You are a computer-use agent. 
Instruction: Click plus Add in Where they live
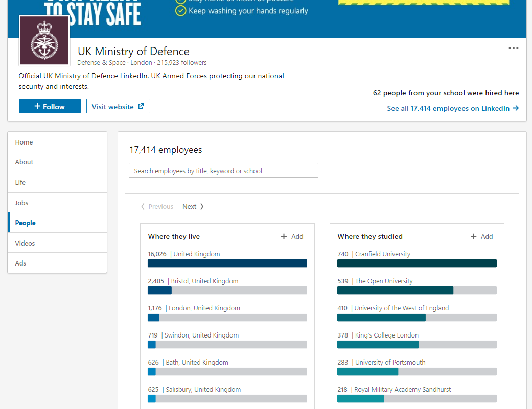coord(292,236)
